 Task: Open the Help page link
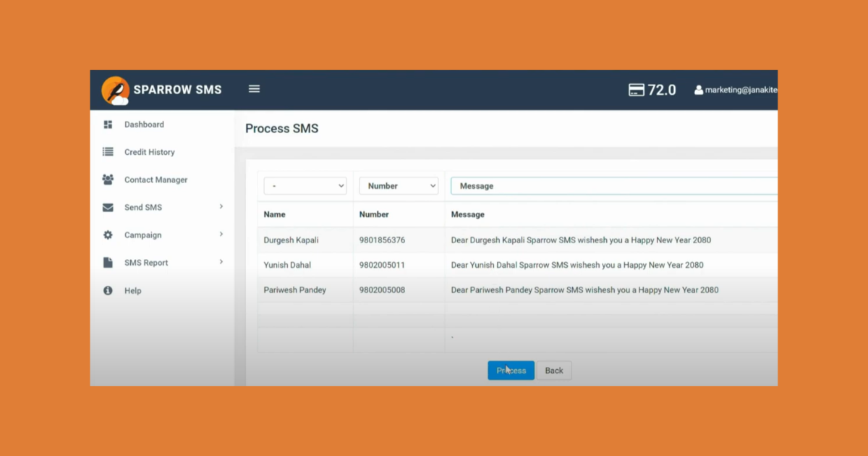click(133, 291)
